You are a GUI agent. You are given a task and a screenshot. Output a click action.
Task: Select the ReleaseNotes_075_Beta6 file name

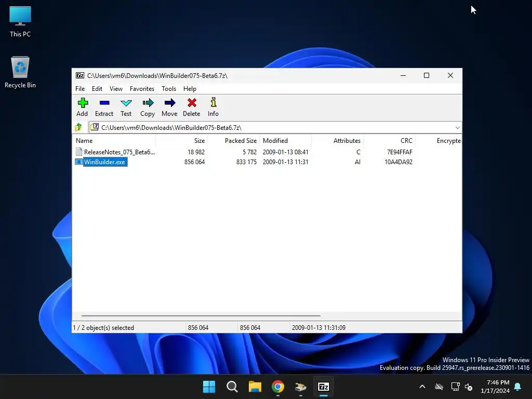119,152
